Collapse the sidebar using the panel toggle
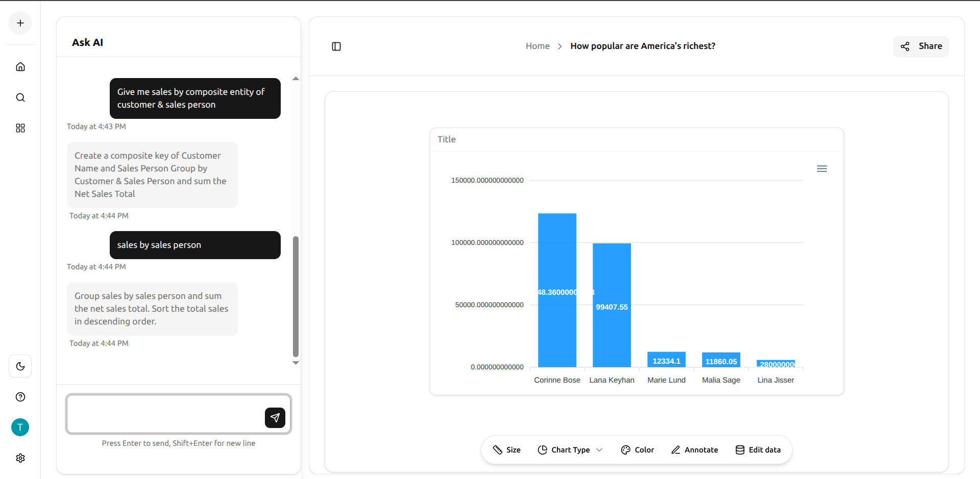The width and height of the screenshot is (980, 479). (336, 46)
